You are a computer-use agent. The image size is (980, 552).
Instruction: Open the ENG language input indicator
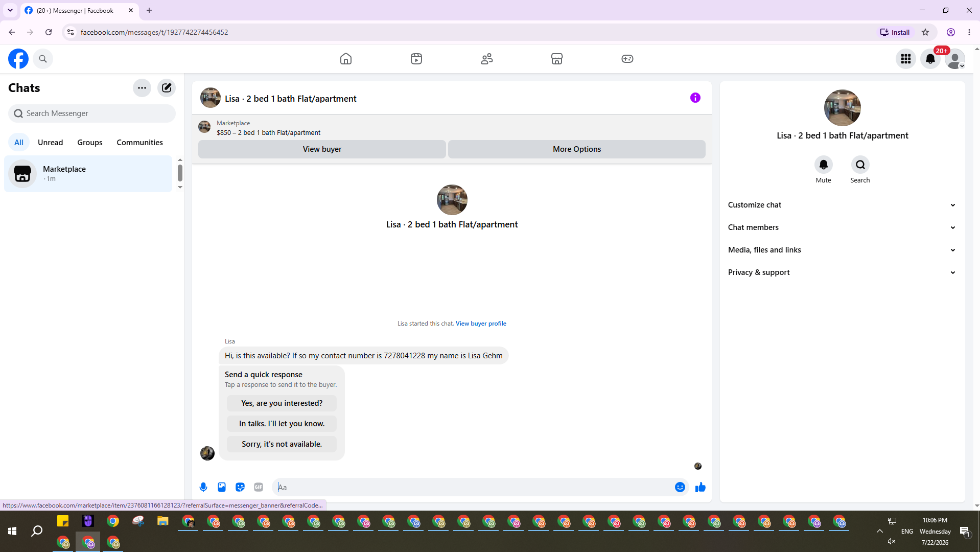point(907,532)
